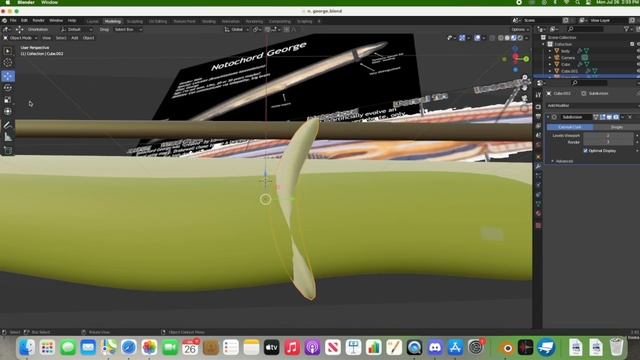Viewport: 640px width, 360px height.
Task: Activate the Transform tool
Action: click(8, 111)
